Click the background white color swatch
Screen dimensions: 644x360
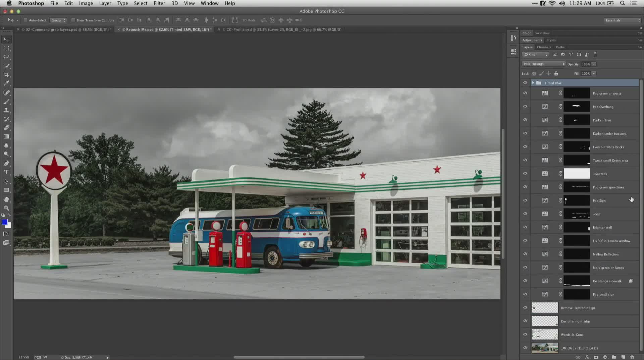9,226
